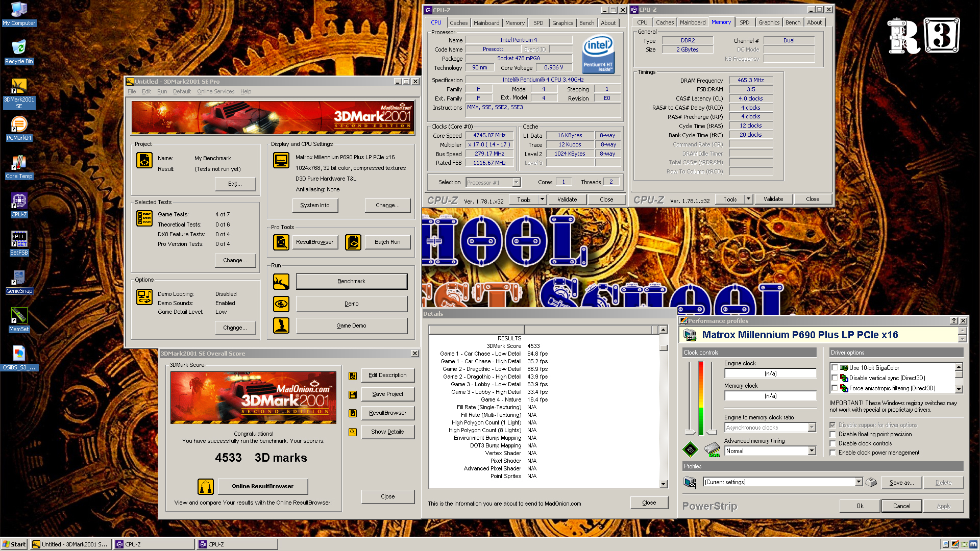
Task: Toggle Disable clock controls checkbox
Action: tap(833, 443)
